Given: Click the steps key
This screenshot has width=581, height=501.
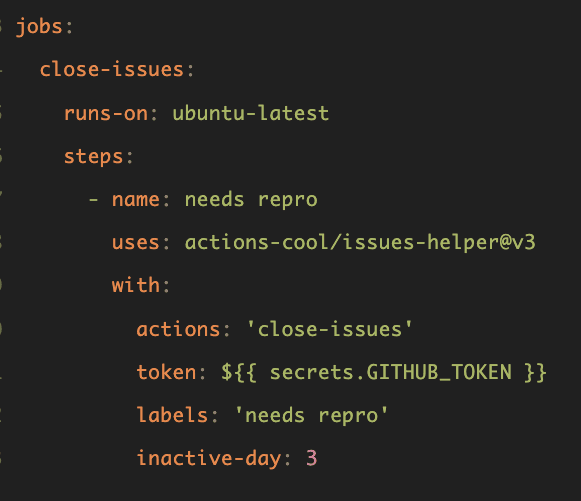Looking at the screenshot, I should (x=93, y=157).
